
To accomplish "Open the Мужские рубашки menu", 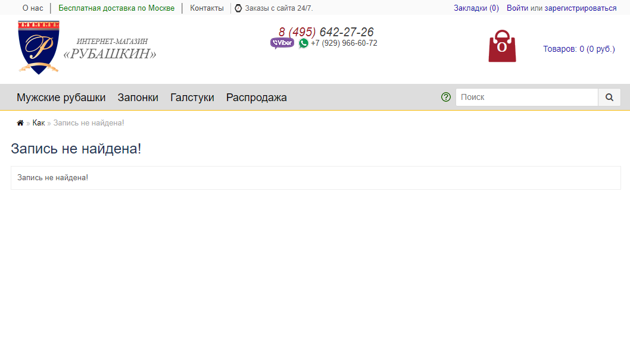I will (x=61, y=98).
